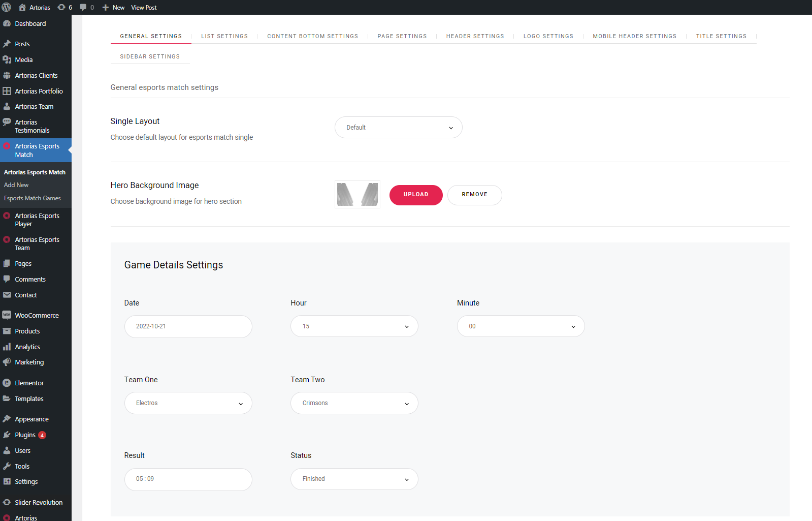Click the Media icon in sidebar
This screenshot has height=521, width=812.
point(7,59)
